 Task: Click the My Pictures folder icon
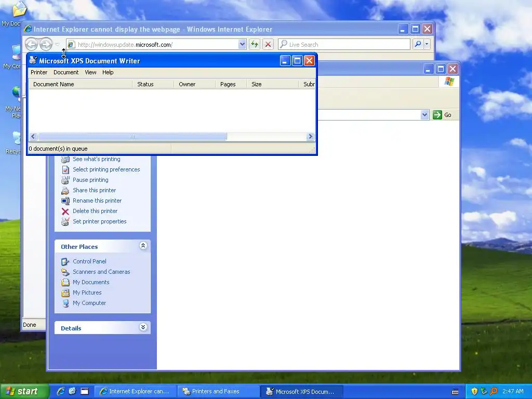pyautogui.click(x=65, y=293)
